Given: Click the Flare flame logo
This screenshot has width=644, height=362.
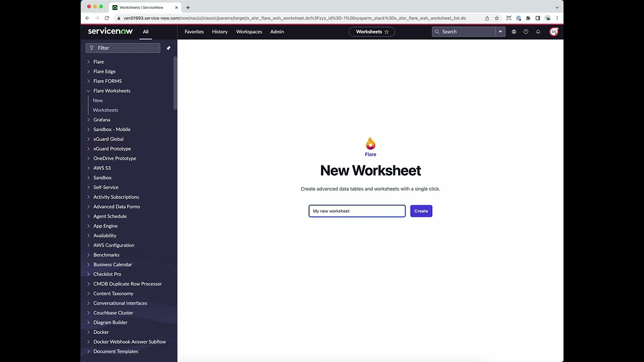Looking at the screenshot, I should (x=370, y=144).
